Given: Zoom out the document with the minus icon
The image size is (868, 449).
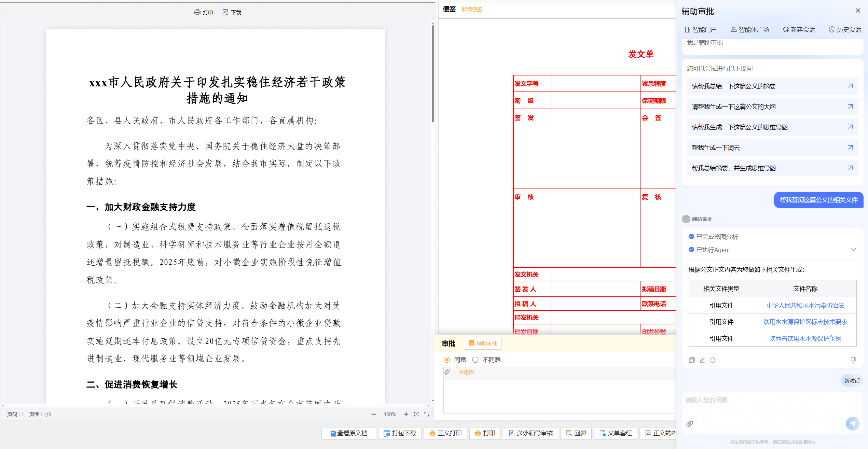Looking at the screenshot, I should (374, 414).
